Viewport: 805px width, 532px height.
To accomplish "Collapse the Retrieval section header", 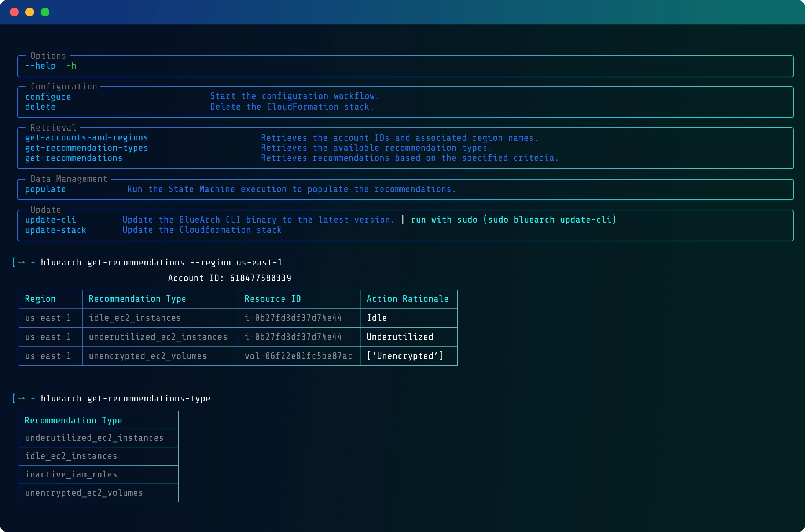I will (54, 127).
